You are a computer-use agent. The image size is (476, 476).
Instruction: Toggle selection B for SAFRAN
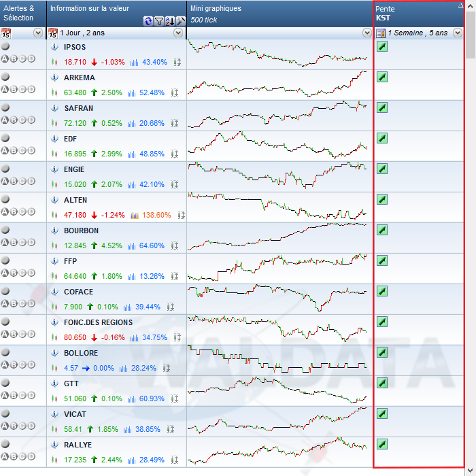tap(14, 120)
